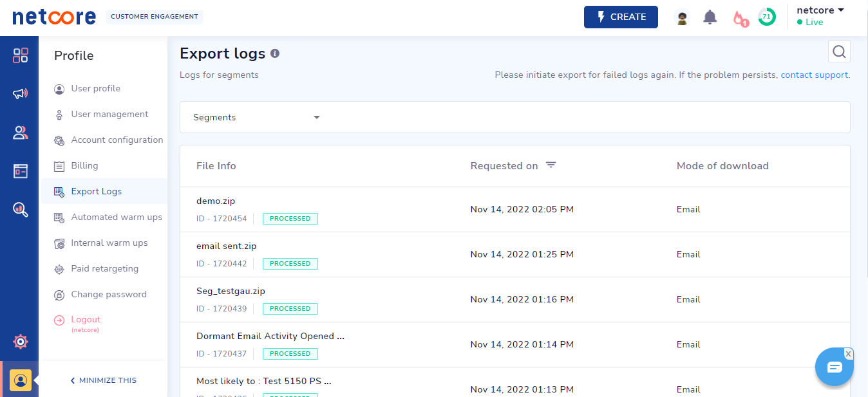Click the search icon above the table
The width and height of the screenshot is (868, 397).
[x=839, y=51]
